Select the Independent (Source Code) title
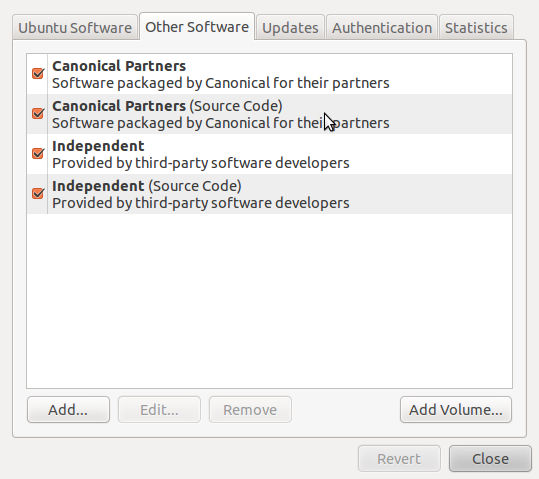This screenshot has width=539, height=479. point(147,186)
